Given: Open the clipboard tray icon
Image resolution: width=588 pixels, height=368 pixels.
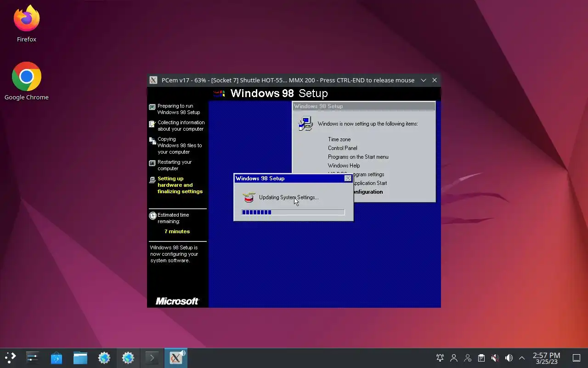Looking at the screenshot, I should [481, 358].
